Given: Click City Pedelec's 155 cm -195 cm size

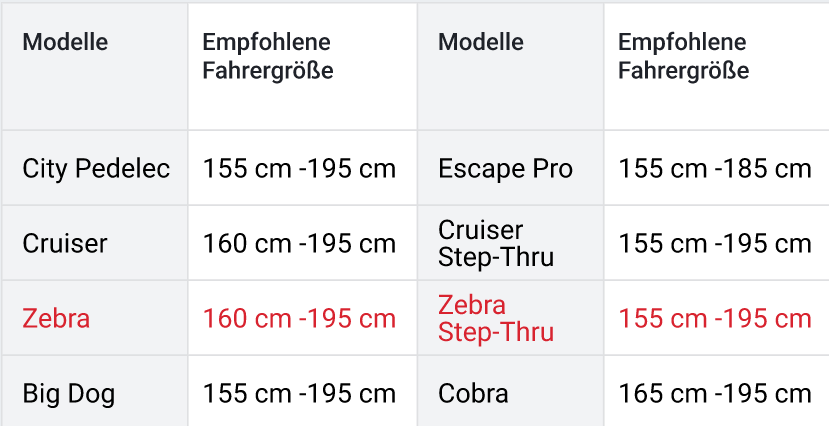Looking at the screenshot, I should [x=299, y=168].
